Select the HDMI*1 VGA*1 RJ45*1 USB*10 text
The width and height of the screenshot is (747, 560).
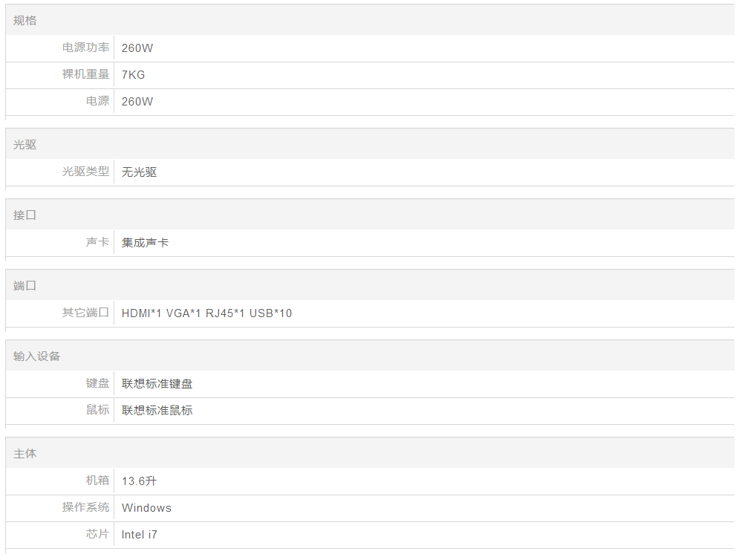click(207, 313)
